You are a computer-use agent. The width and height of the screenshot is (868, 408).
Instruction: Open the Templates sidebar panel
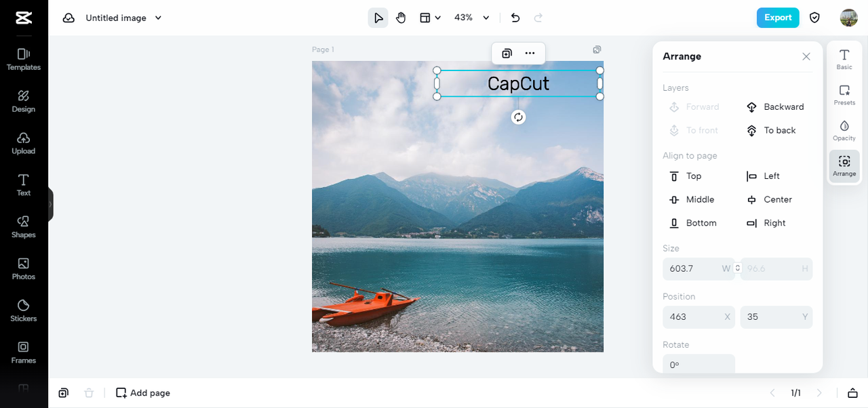tap(24, 60)
